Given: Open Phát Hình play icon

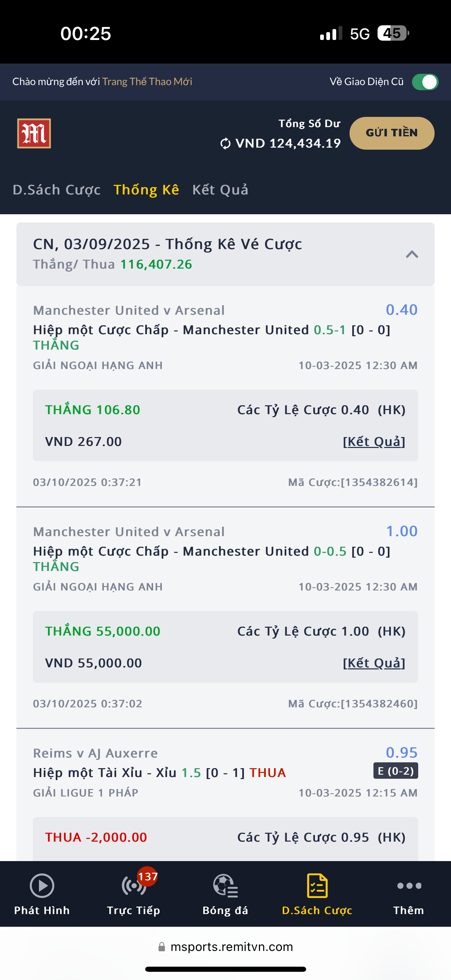Looking at the screenshot, I should point(42,886).
